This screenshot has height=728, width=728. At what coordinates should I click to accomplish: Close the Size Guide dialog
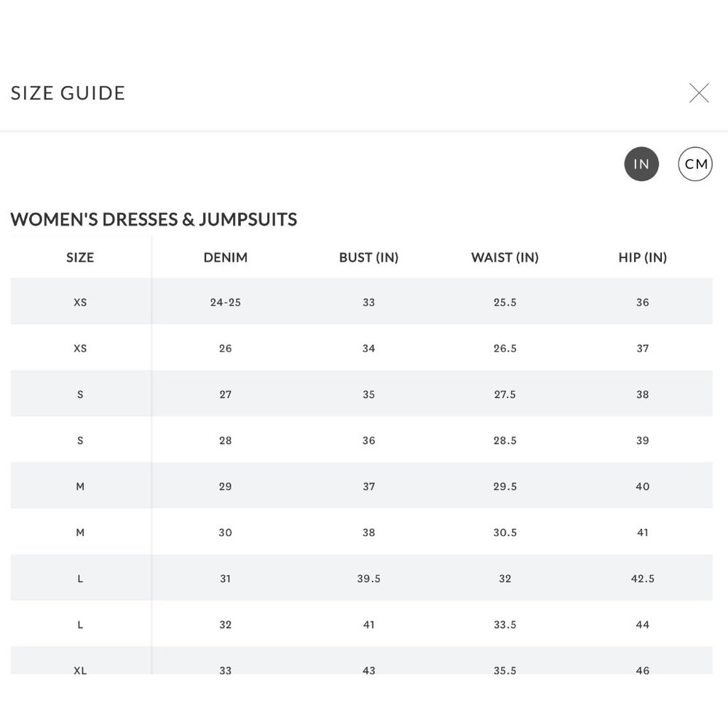pyautogui.click(x=699, y=93)
